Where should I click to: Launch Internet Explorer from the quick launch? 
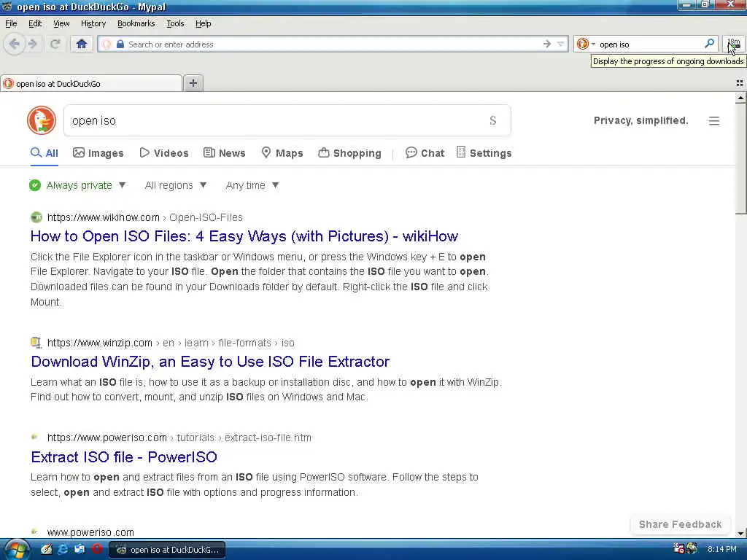(x=63, y=549)
